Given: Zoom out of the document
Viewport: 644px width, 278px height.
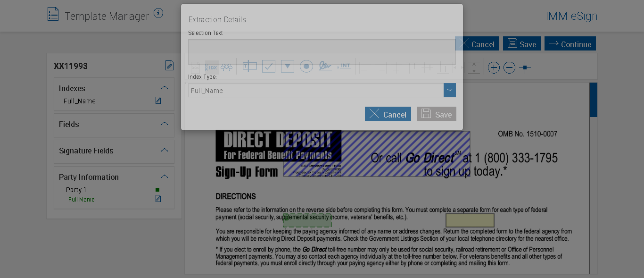Looking at the screenshot, I should (509, 68).
